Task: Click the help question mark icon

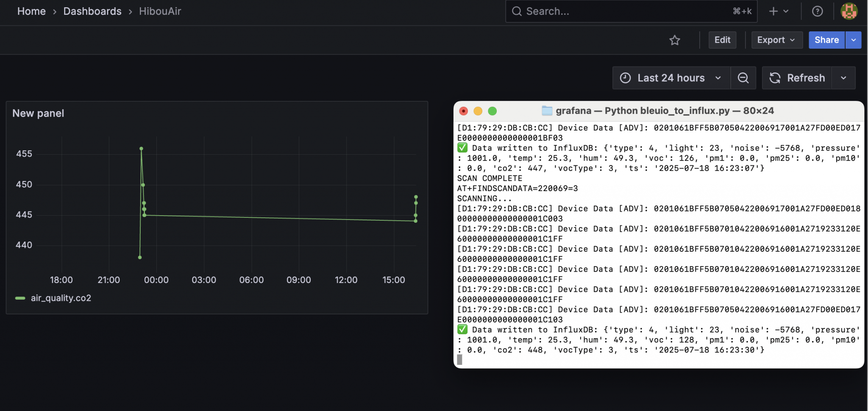Action: coord(816,11)
